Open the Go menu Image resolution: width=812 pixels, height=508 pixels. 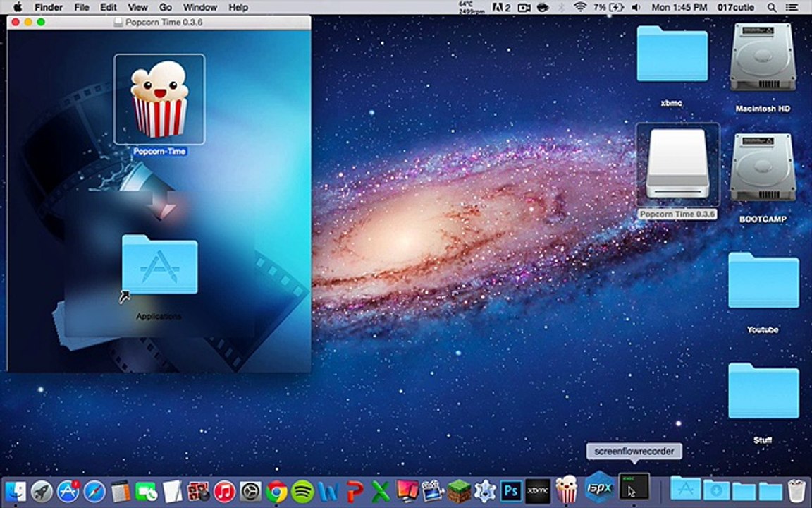[166, 7]
